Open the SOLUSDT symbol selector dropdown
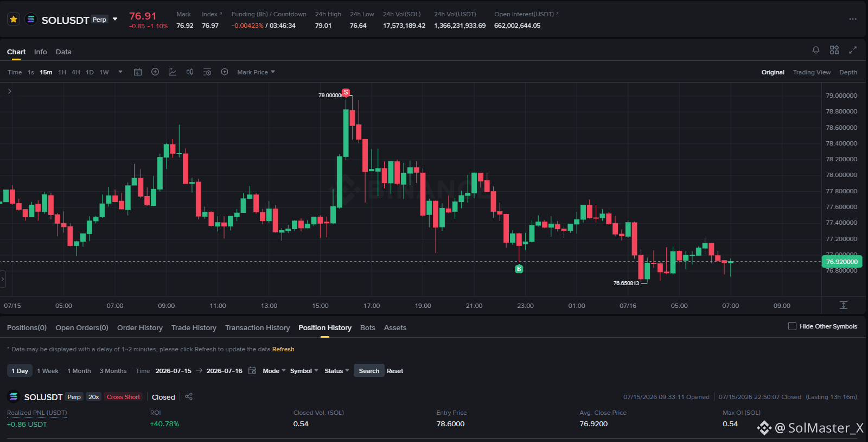 click(115, 20)
